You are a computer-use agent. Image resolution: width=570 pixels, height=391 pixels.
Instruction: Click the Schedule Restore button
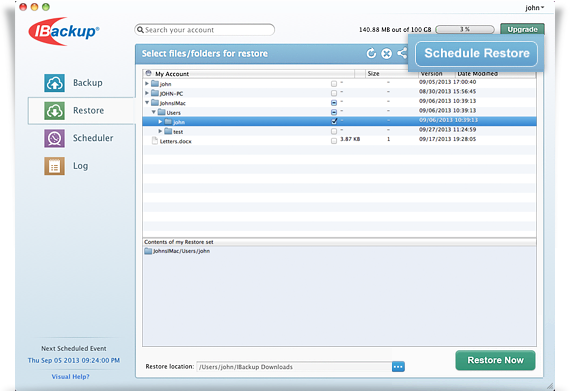477,53
